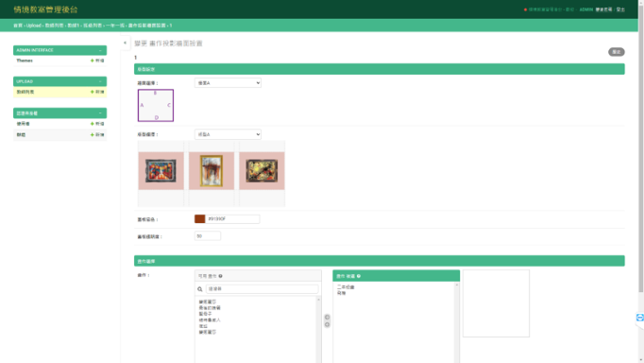Collapse the UPLOAD sidebar section
The image size is (644, 363).
100,81
